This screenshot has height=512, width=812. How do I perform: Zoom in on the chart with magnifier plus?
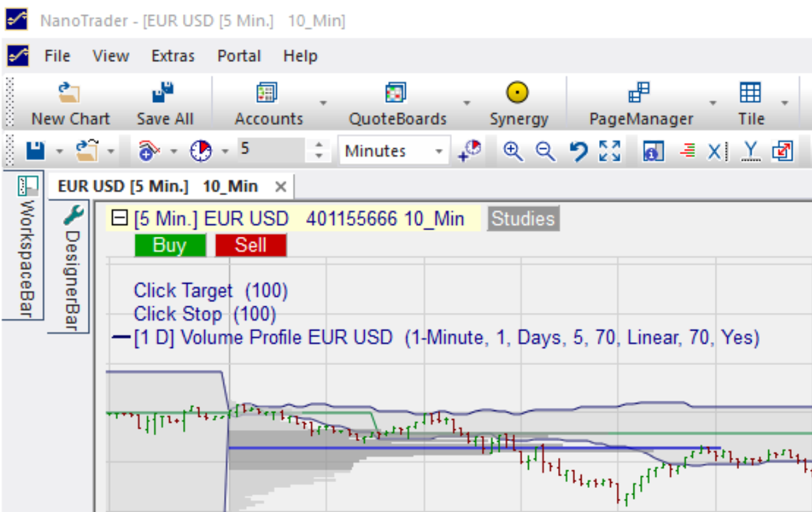[514, 151]
